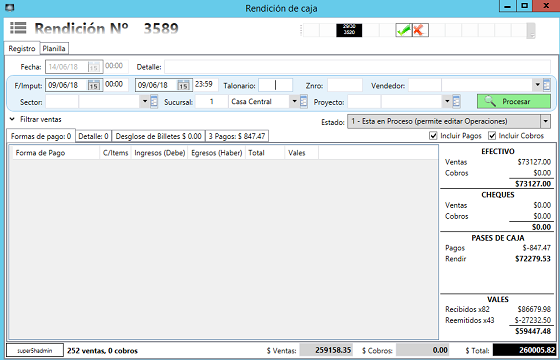This screenshot has width=560, height=360.
Task: Minimize the Rendición de caja window
Action: (x=508, y=6)
